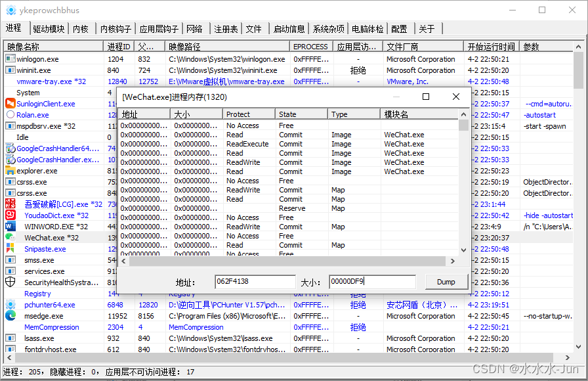Click the msedge.exe Edge icon
This screenshot has height=381, width=588.
[x=10, y=316]
